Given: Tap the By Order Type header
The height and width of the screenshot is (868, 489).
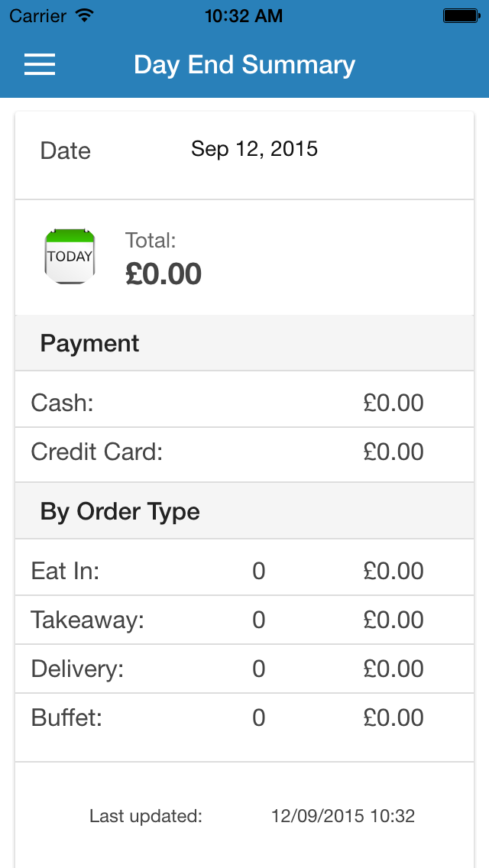Looking at the screenshot, I should [x=120, y=511].
